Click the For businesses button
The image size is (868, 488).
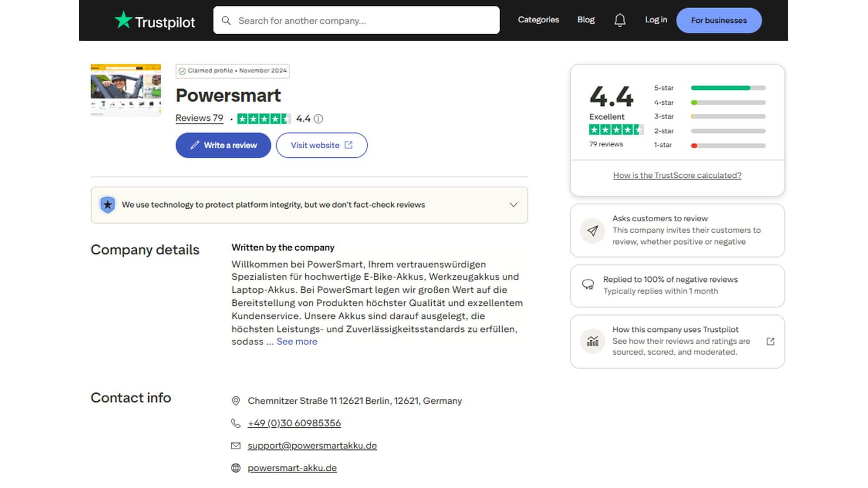[719, 21]
